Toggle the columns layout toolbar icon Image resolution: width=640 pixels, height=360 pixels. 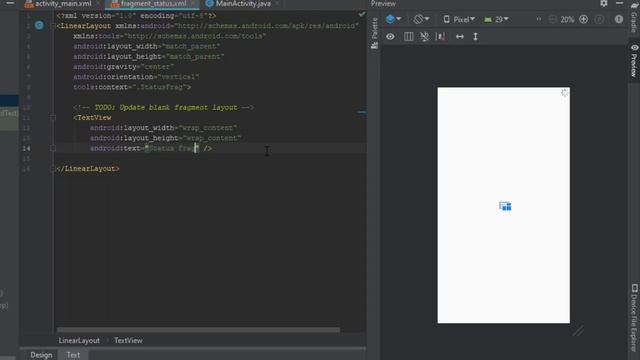pyautogui.click(x=408, y=37)
